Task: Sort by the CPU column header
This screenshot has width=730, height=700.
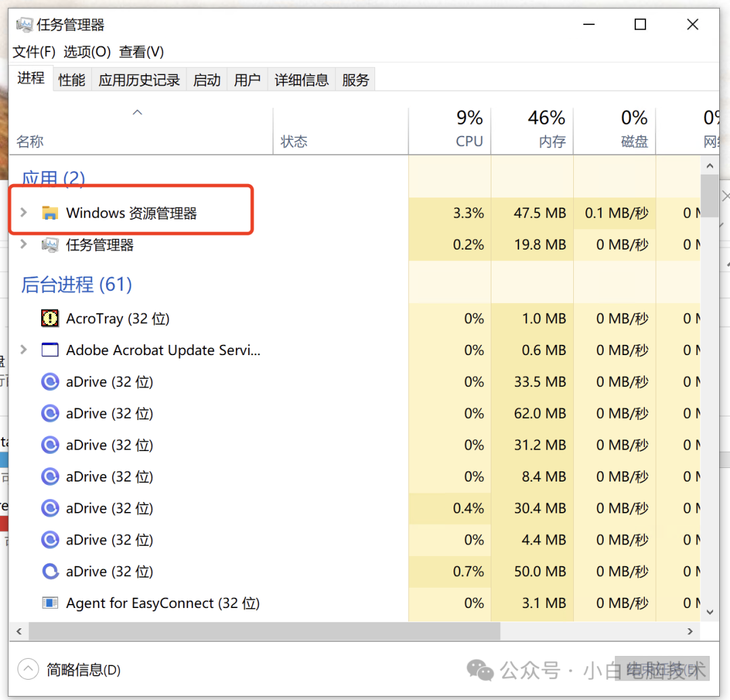Action: pyautogui.click(x=449, y=131)
